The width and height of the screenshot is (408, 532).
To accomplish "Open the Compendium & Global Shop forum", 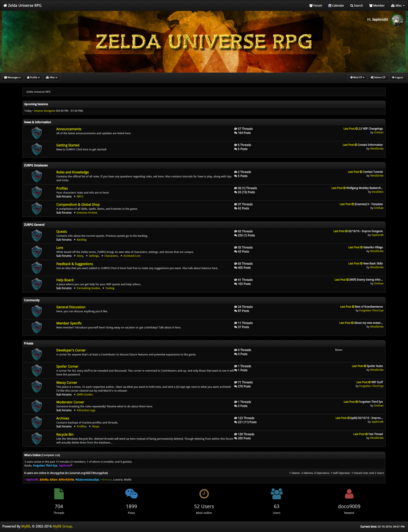I will tap(78, 205).
